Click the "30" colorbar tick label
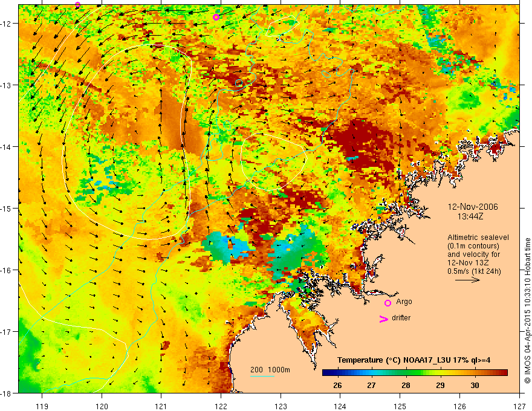 tap(475, 385)
